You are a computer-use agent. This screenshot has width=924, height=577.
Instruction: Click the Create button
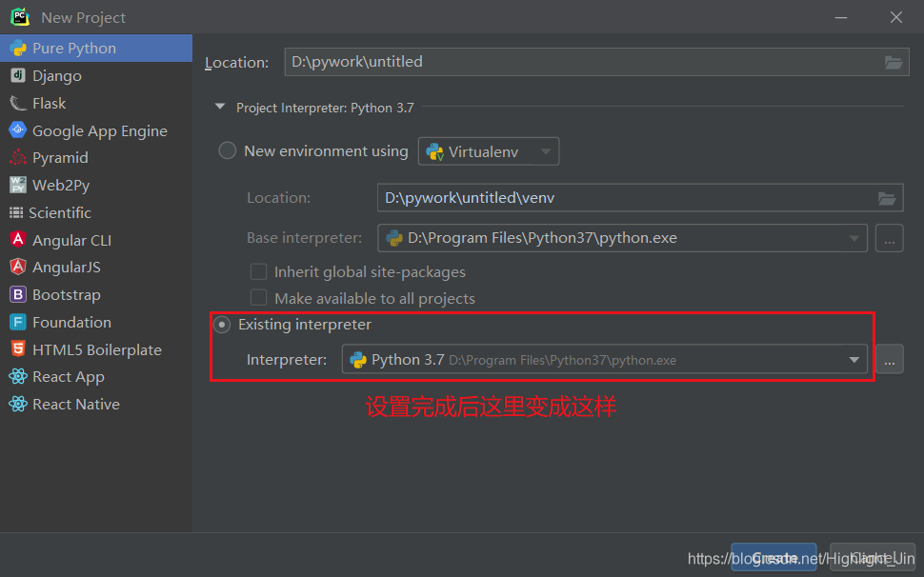pos(773,558)
